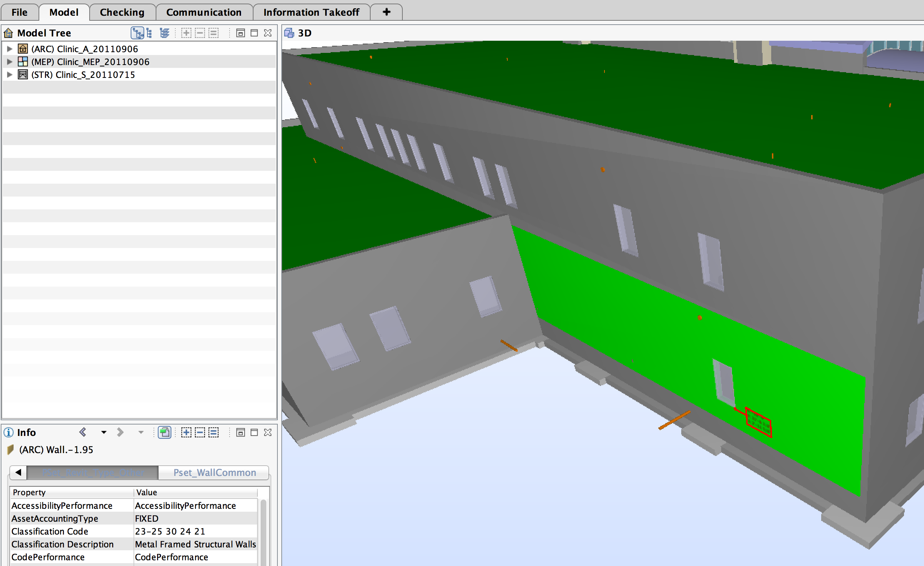
Task: Click the Info icon beside the Info panel title
Action: pyautogui.click(x=8, y=432)
